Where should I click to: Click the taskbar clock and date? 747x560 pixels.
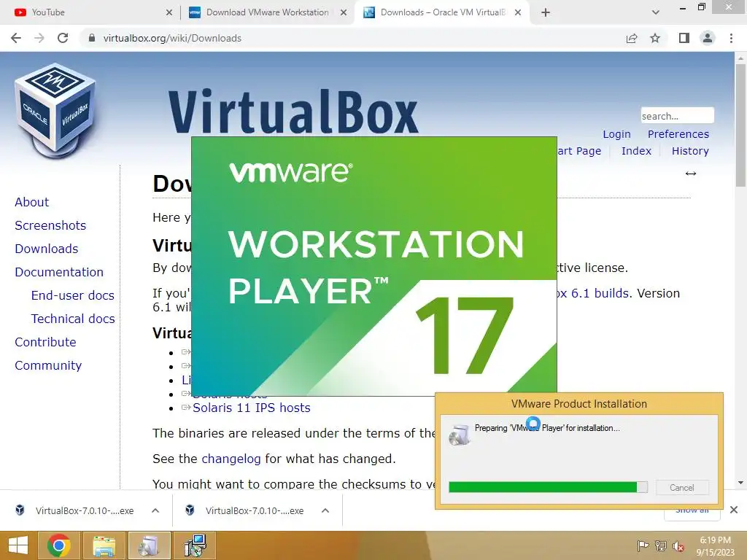click(x=715, y=546)
